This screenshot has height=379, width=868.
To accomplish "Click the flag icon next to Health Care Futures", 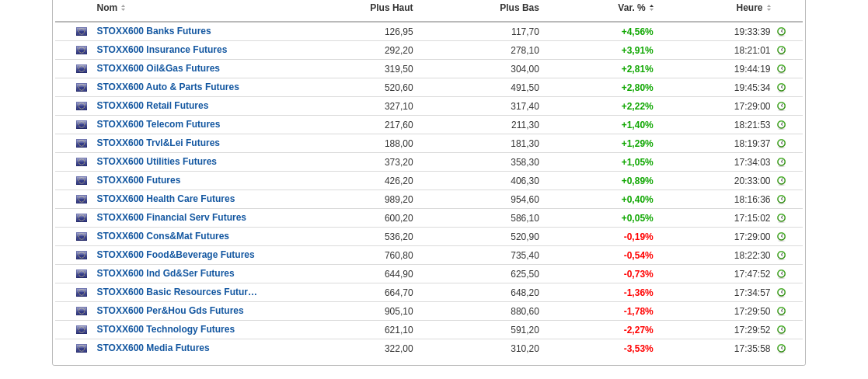I will click(82, 200).
